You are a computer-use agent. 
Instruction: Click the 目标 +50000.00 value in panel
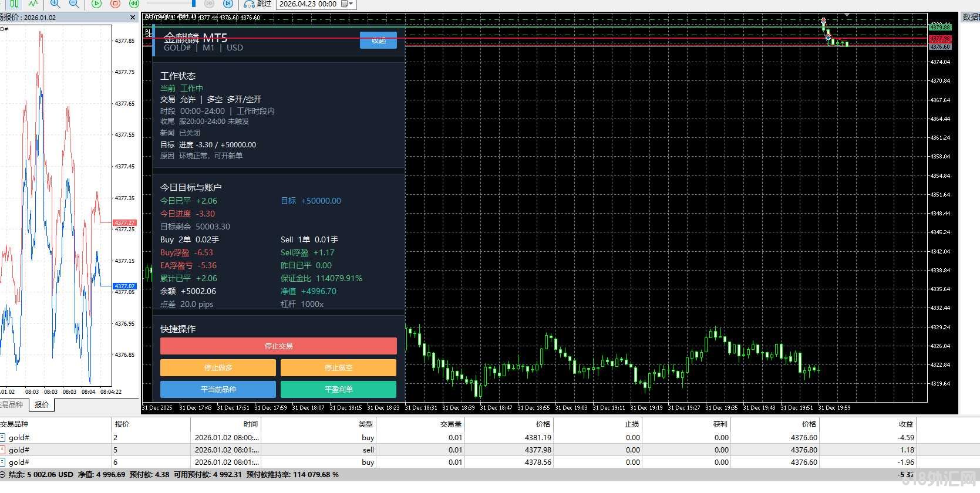pos(311,201)
